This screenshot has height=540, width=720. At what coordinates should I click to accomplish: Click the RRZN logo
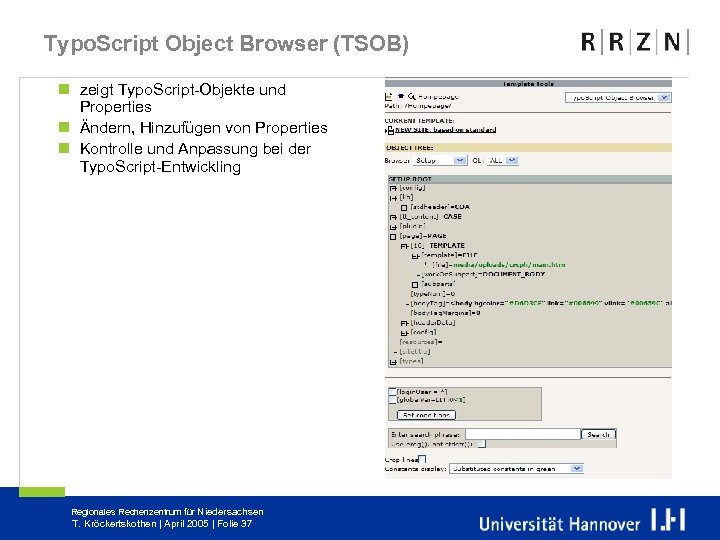(x=635, y=42)
